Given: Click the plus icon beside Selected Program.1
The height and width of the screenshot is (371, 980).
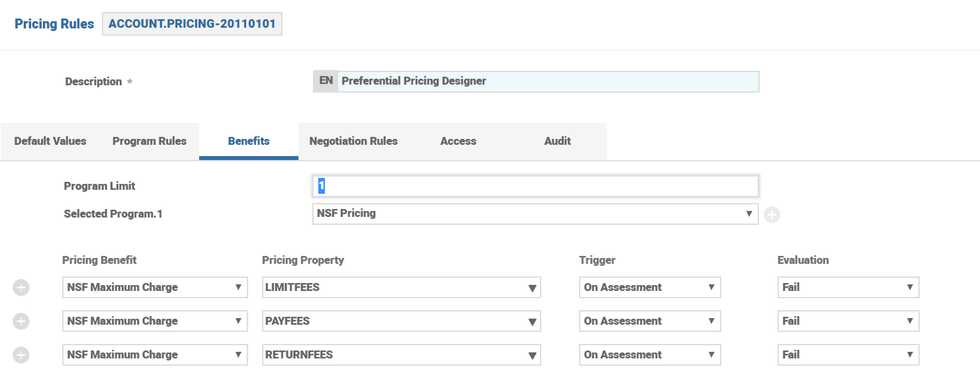Looking at the screenshot, I should coord(772,215).
